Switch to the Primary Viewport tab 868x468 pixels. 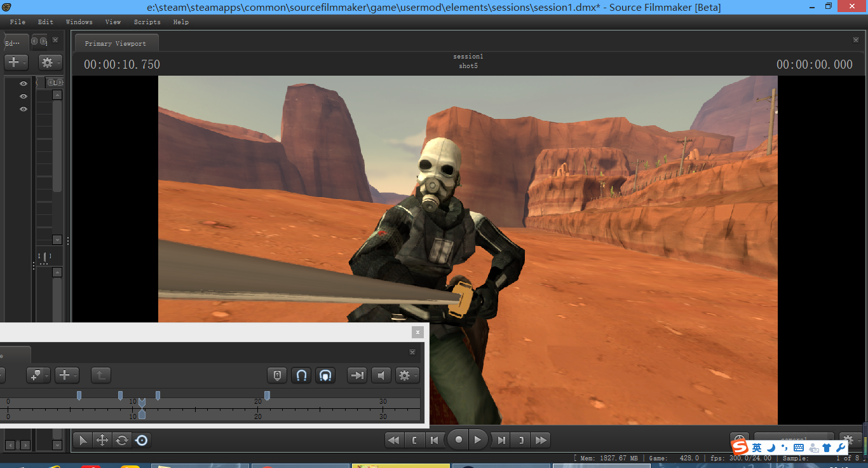tap(116, 43)
